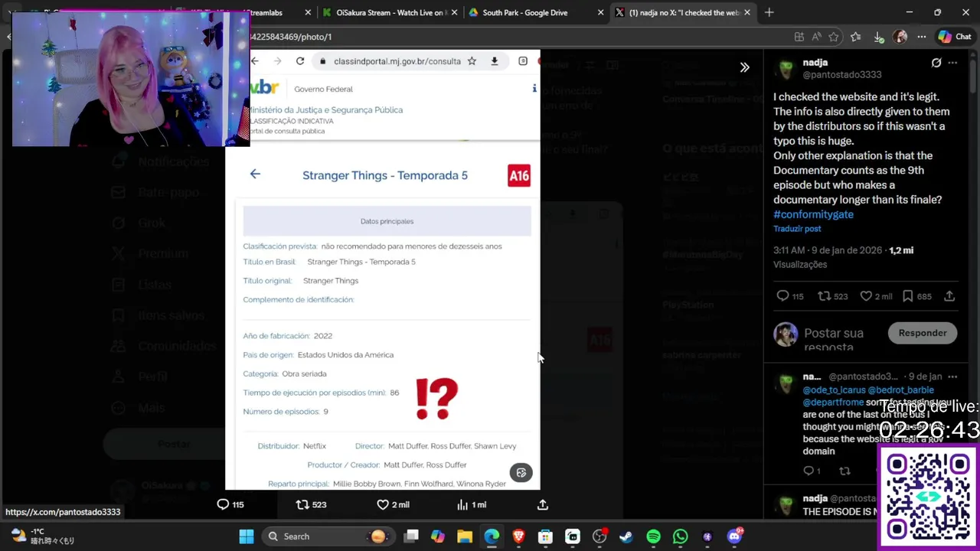The image size is (980, 551).
Task: Open Spotify from the taskbar
Action: click(x=653, y=536)
